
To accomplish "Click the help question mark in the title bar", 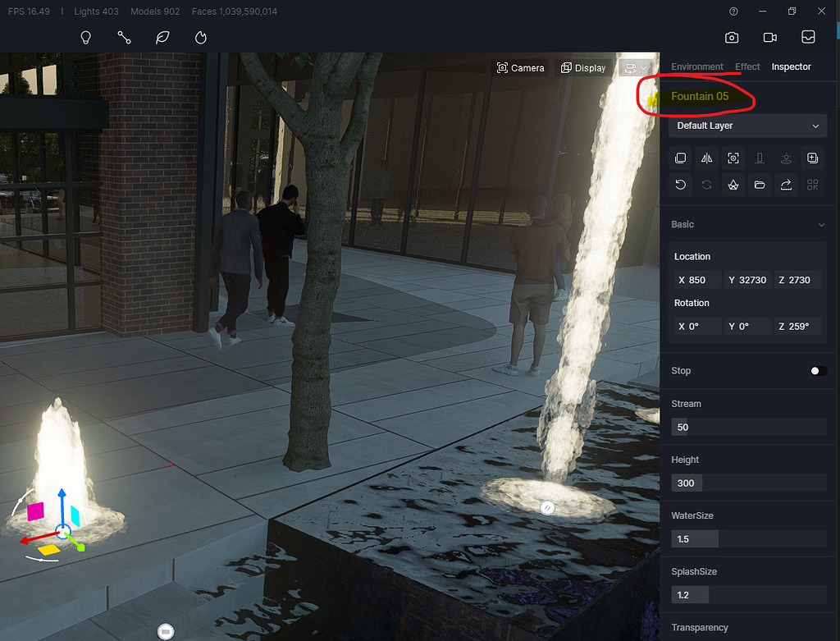I will [x=733, y=11].
